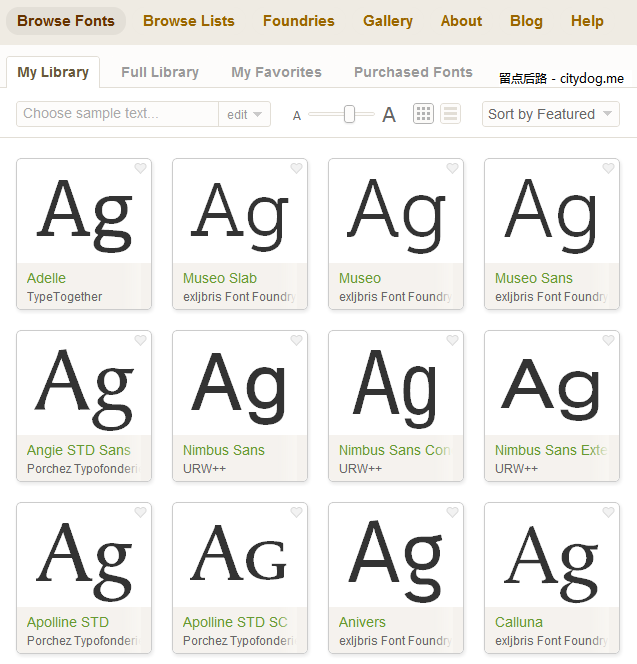Open the About page
637x664 pixels.
pos(461,21)
